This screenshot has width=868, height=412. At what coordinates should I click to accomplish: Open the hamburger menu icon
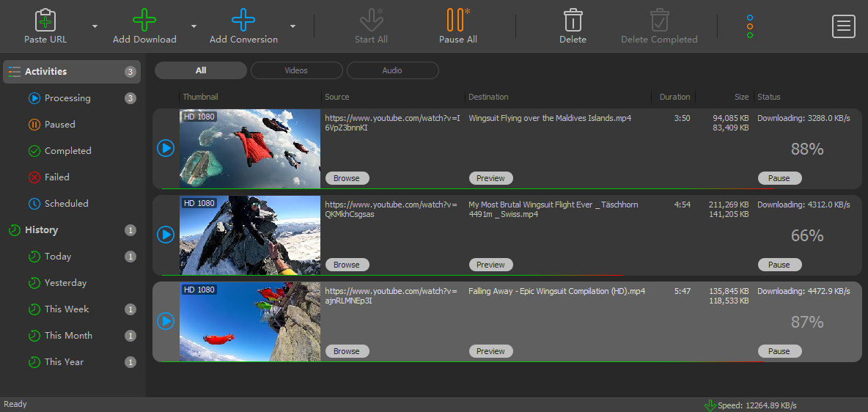pos(843,26)
